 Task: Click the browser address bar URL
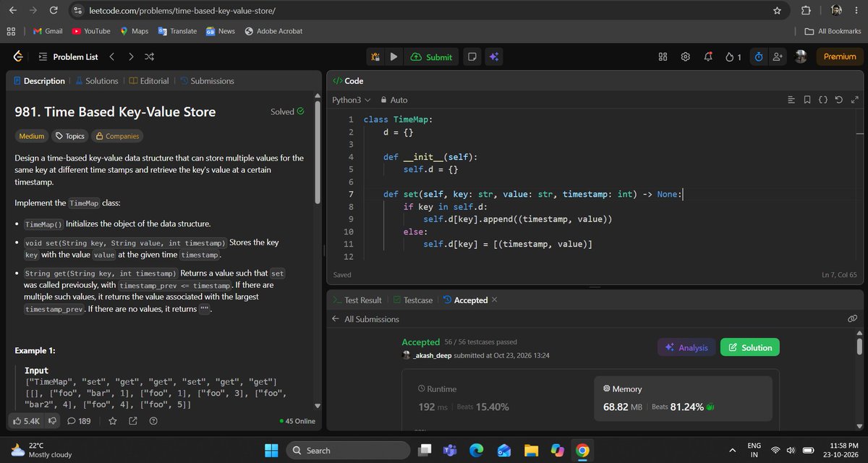[x=184, y=11]
